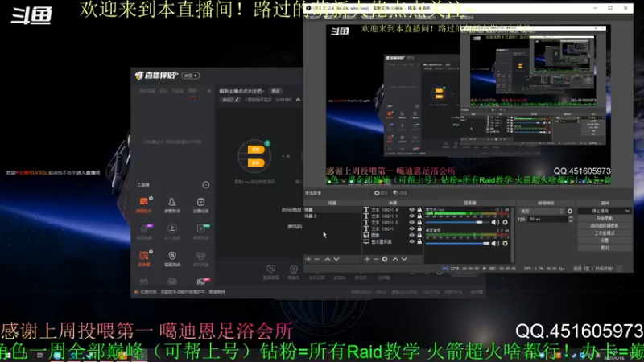Image resolution: width=644 pixels, height=362 pixels.
Task: Move scene up with arrow in OBS scenes panel
Action: [x=328, y=259]
